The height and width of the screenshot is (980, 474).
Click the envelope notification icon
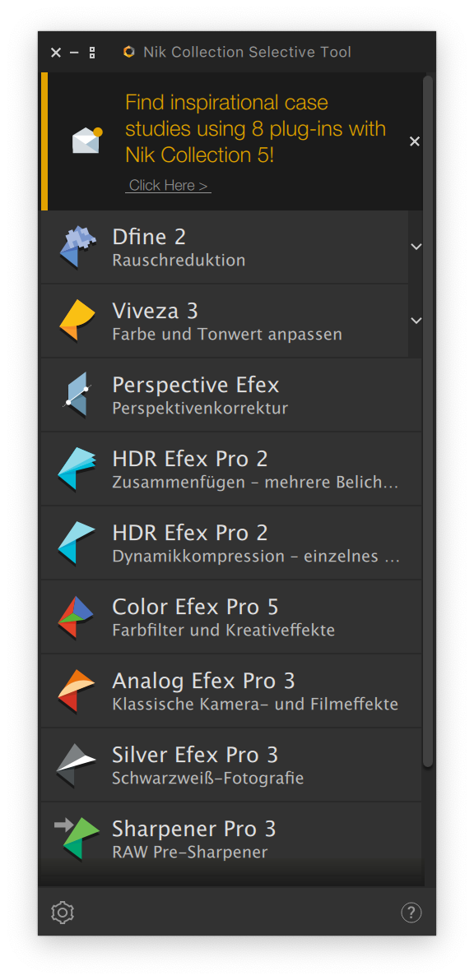[87, 140]
